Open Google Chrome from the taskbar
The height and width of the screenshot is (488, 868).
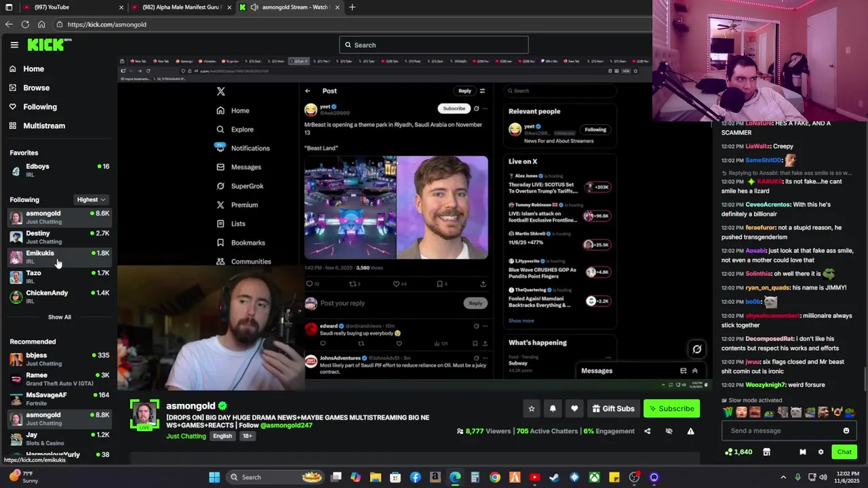(x=495, y=477)
